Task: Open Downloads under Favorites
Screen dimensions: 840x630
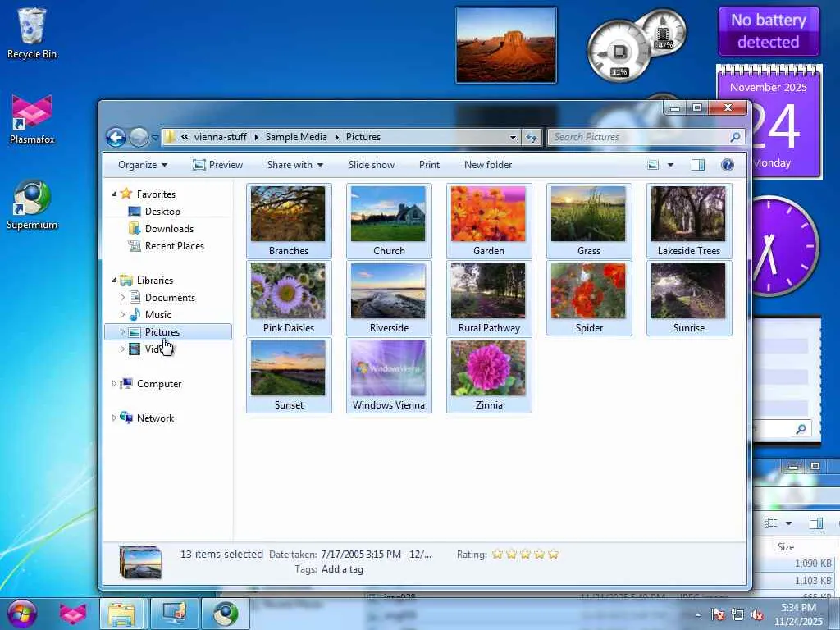Action: coord(169,229)
